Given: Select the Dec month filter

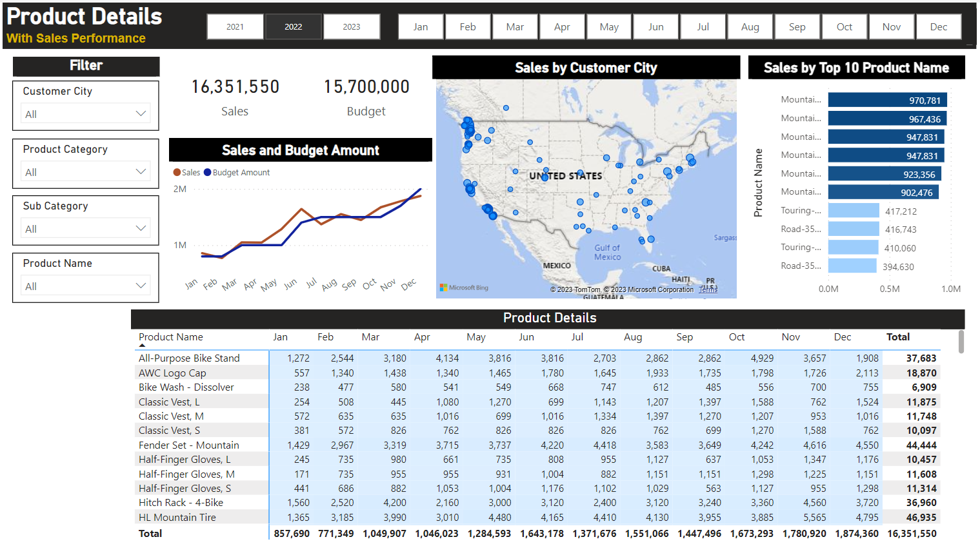Looking at the screenshot, I should 939,26.
